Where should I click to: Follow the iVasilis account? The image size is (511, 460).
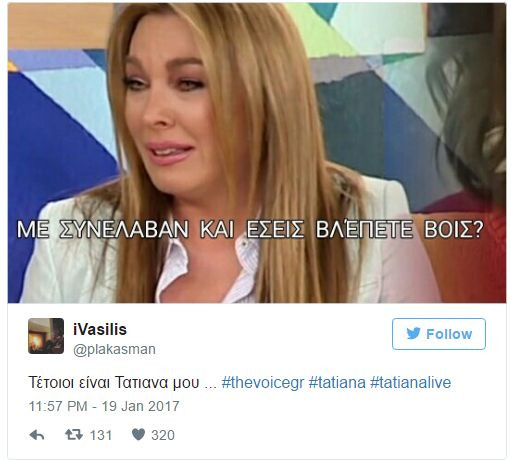click(x=439, y=334)
